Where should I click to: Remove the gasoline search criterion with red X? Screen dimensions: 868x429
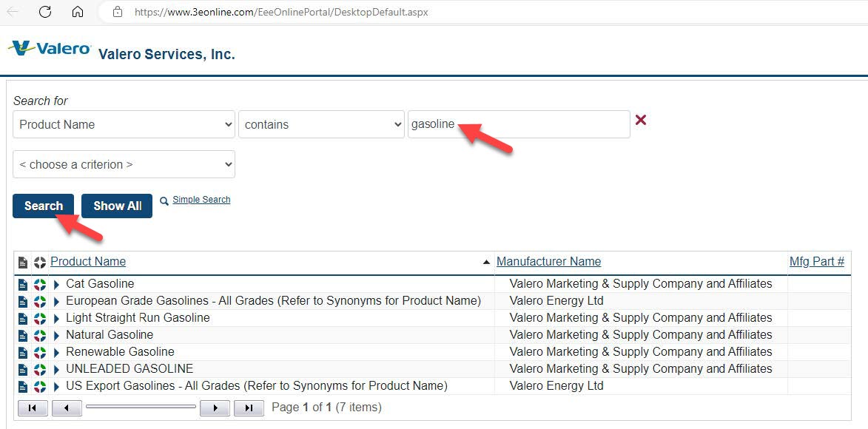[641, 120]
